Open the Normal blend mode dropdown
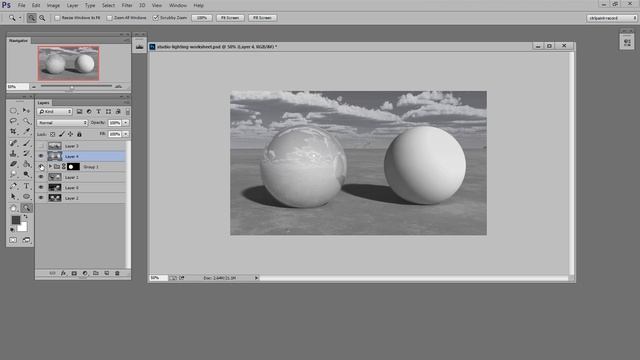This screenshot has width=640, height=360. coord(62,122)
